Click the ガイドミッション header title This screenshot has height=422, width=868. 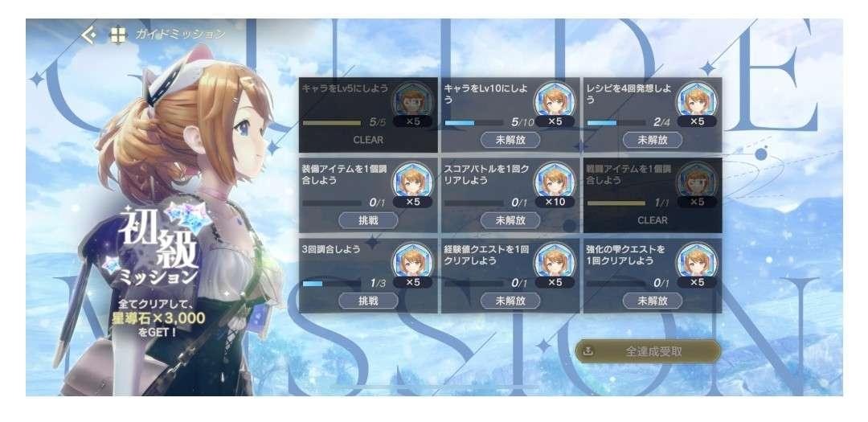(181, 35)
